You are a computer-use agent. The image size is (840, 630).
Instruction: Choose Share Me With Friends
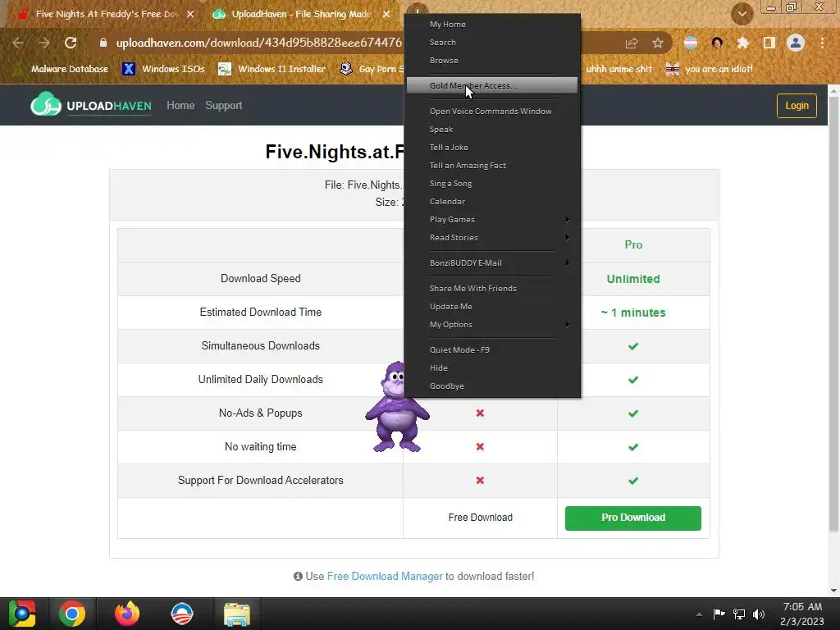tap(492, 288)
